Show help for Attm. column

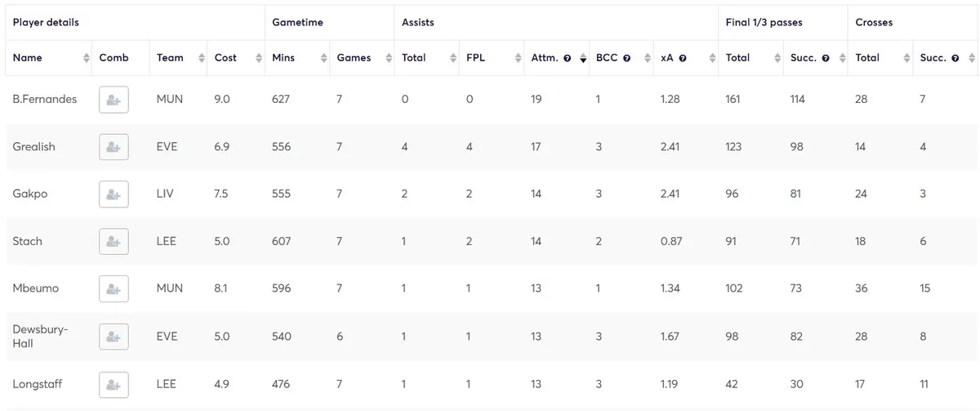(567, 59)
